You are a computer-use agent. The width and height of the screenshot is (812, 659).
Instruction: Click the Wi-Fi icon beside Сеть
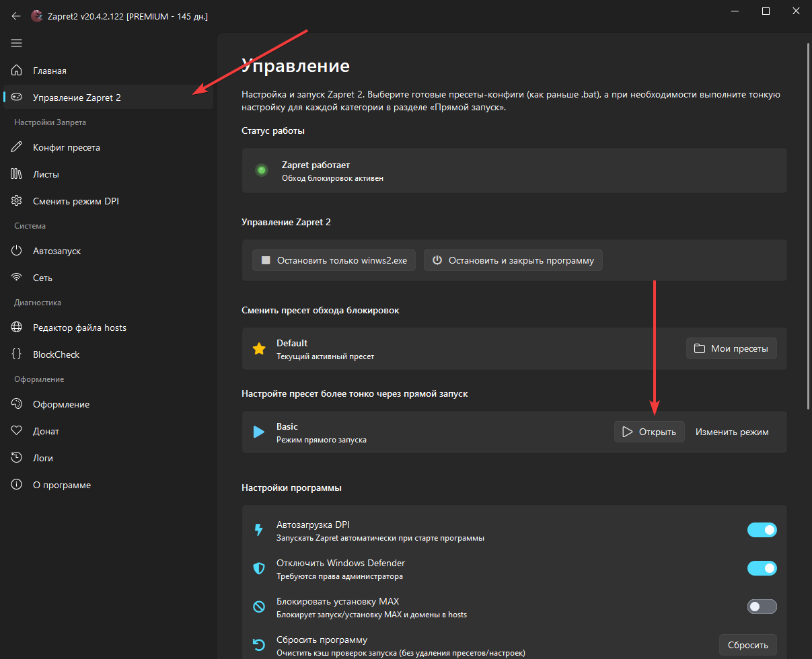pyautogui.click(x=17, y=278)
